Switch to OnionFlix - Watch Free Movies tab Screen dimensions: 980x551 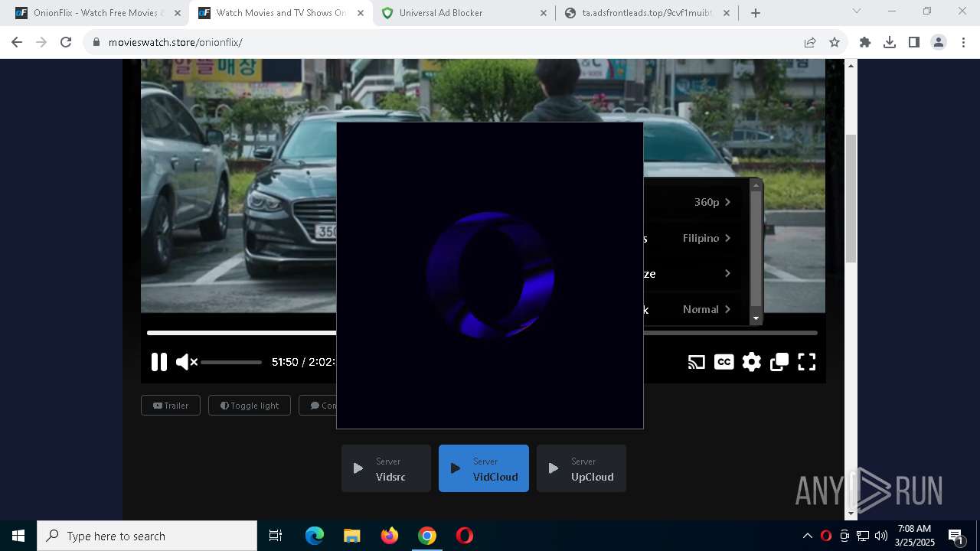[97, 13]
